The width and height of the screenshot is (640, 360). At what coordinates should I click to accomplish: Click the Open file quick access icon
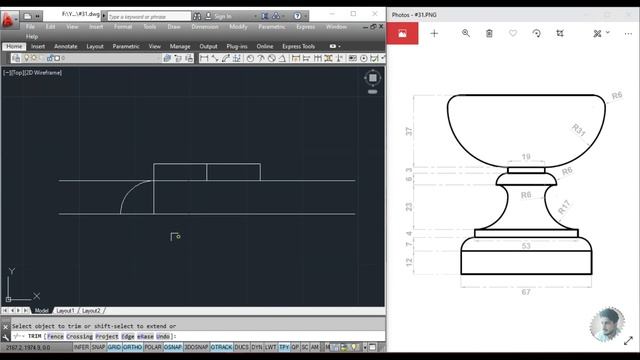pyautogui.click(x=27, y=16)
